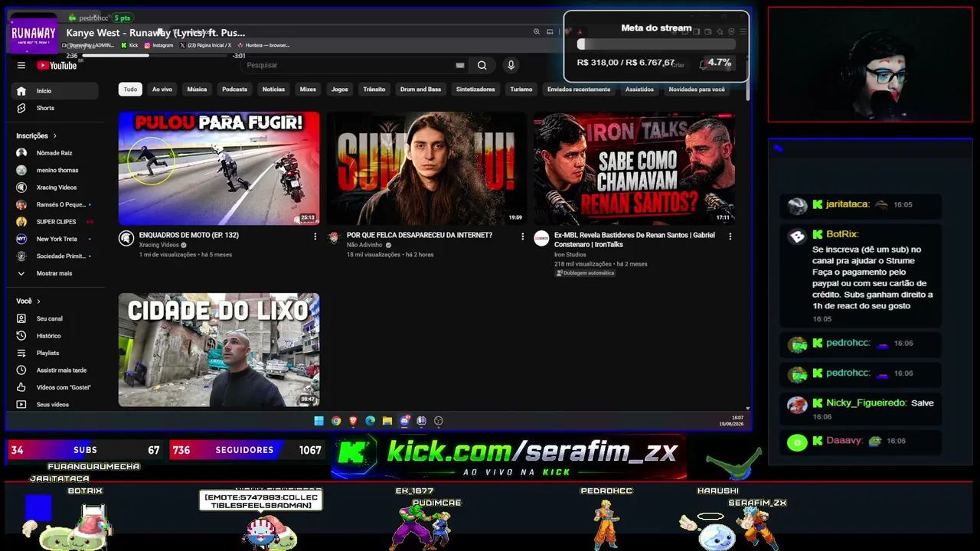
Task: Seek in the Runaway song progress bar
Action: pos(154,56)
